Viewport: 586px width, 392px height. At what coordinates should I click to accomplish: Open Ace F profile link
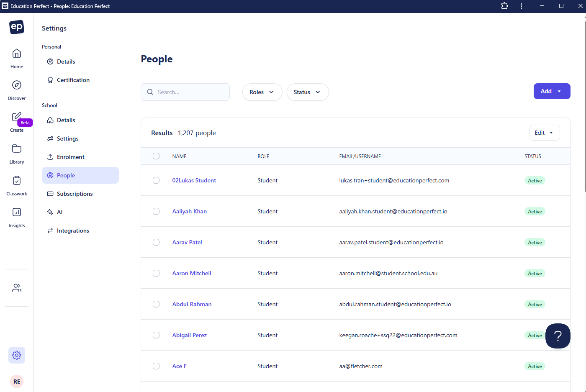(180, 366)
